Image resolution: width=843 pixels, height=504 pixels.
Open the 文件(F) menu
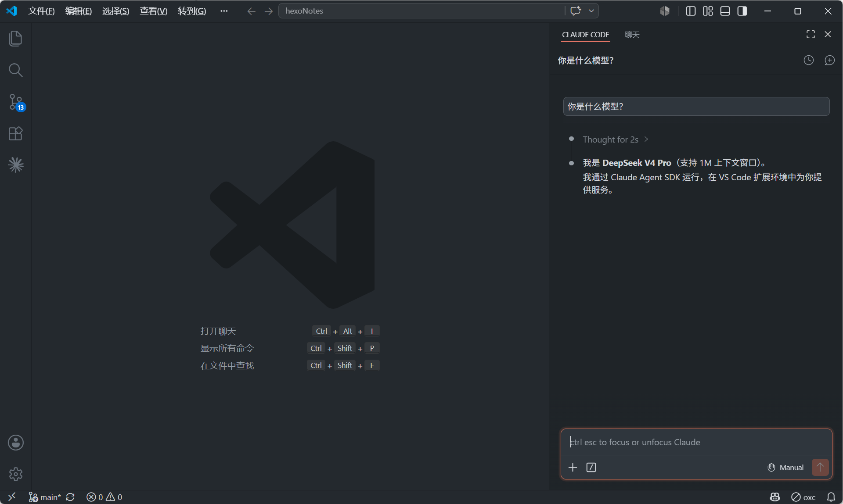(x=41, y=11)
